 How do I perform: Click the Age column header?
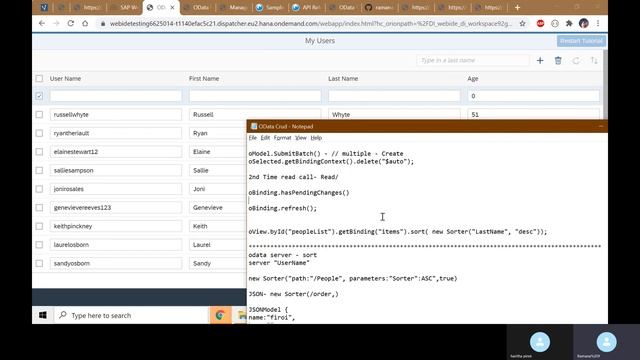473,78
